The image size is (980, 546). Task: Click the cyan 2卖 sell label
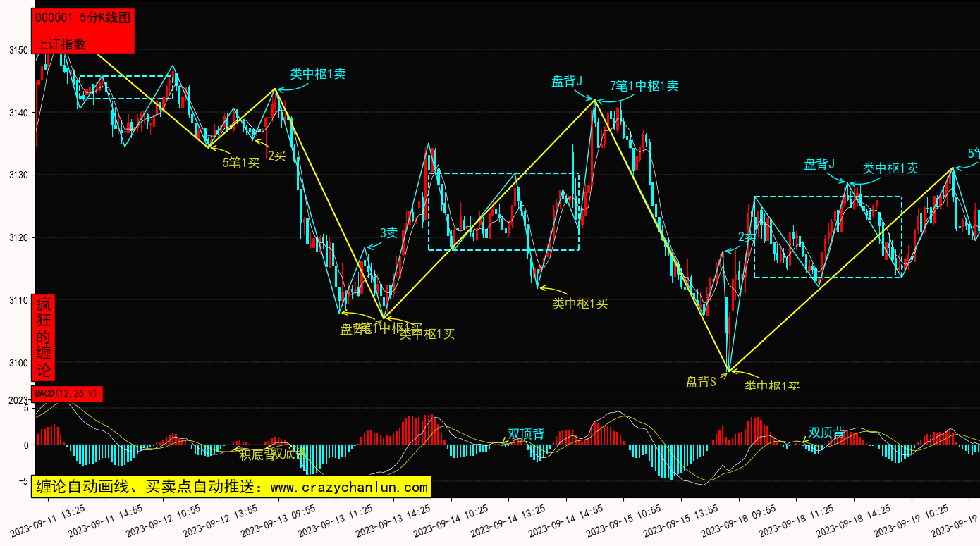click(x=747, y=237)
